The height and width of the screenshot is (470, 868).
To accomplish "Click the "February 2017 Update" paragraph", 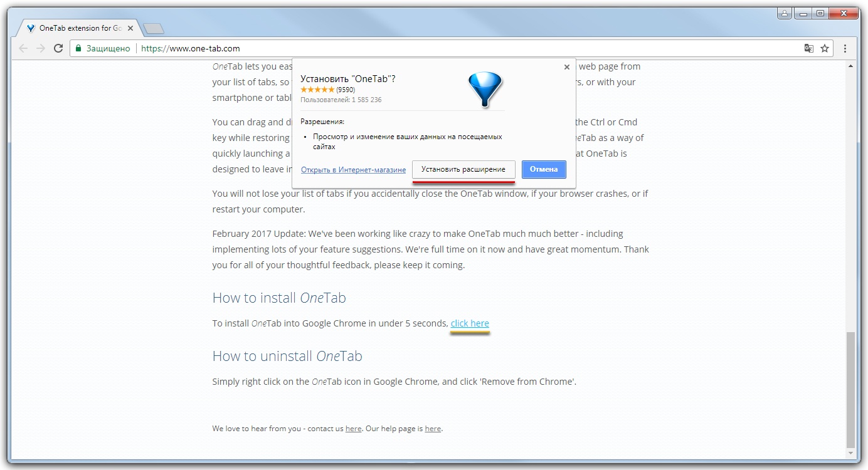I will pos(431,249).
